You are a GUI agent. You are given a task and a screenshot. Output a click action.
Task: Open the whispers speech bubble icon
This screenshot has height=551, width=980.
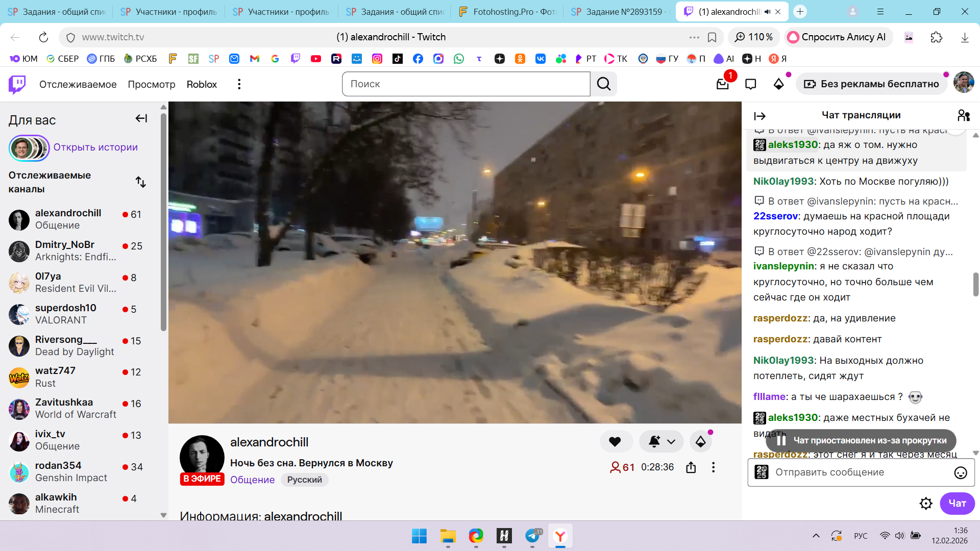pos(750,84)
